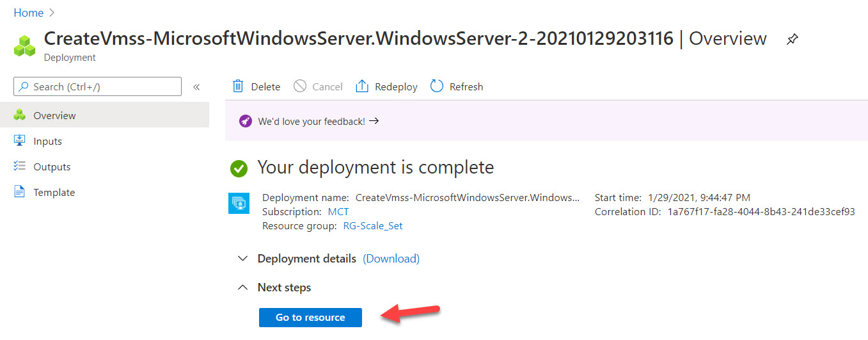This screenshot has width=868, height=340.
Task: Click the Delete trash can icon
Action: pyautogui.click(x=238, y=86)
